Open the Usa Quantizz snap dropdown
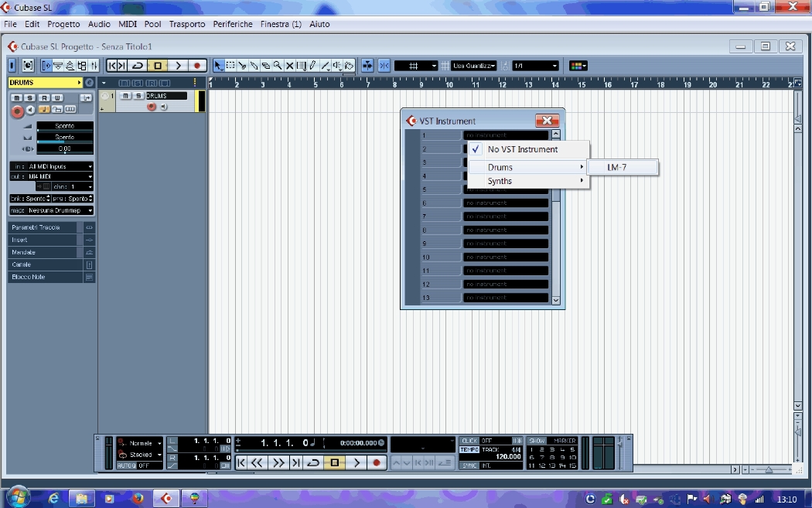Image resolution: width=812 pixels, height=508 pixels. [x=474, y=66]
